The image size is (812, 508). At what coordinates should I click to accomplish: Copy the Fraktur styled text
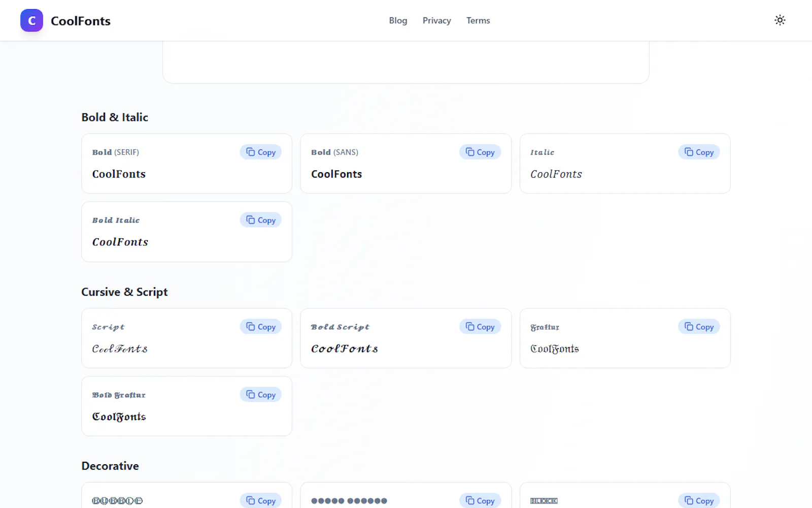[699, 327]
